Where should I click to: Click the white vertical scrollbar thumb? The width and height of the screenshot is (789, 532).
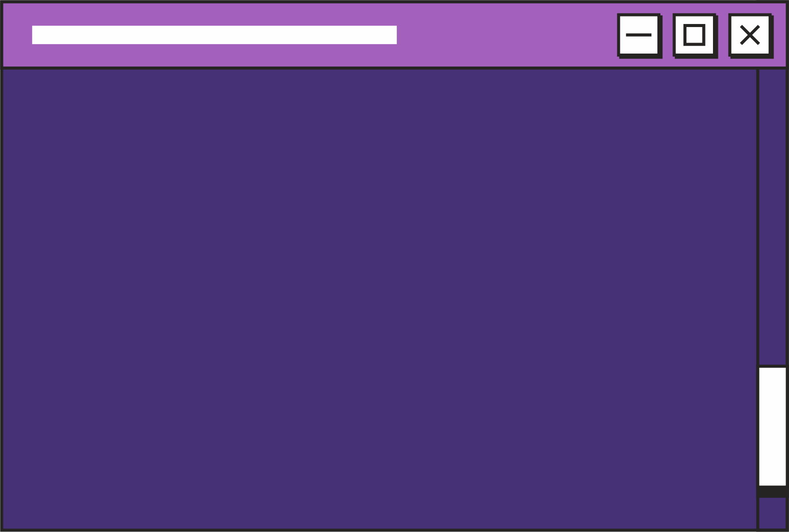(x=772, y=426)
